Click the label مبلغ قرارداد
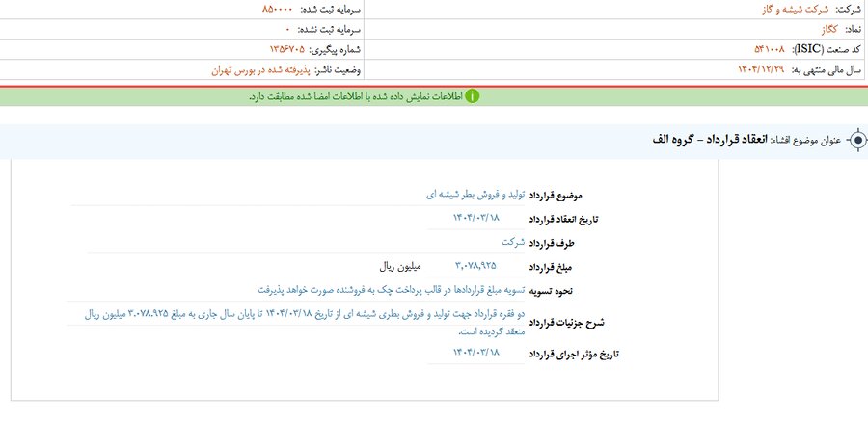 click(551, 267)
